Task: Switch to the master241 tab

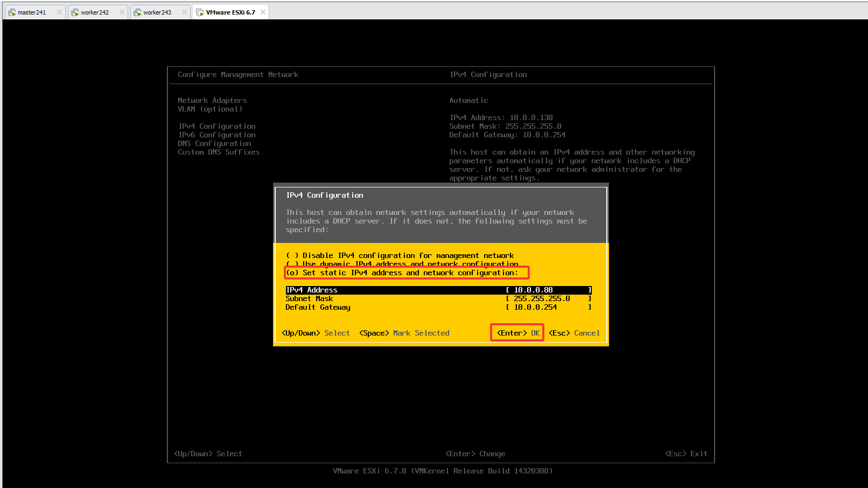Action: (x=34, y=12)
